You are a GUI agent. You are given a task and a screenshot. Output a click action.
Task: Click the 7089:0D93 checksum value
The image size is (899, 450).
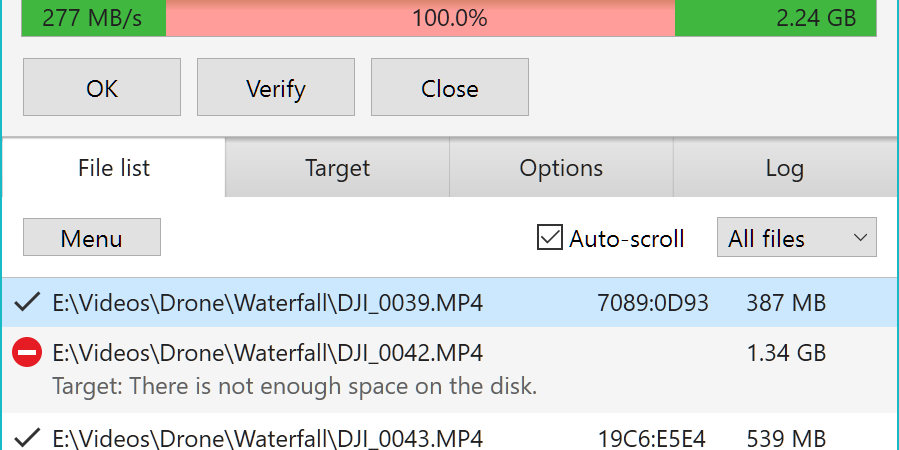[x=652, y=302]
